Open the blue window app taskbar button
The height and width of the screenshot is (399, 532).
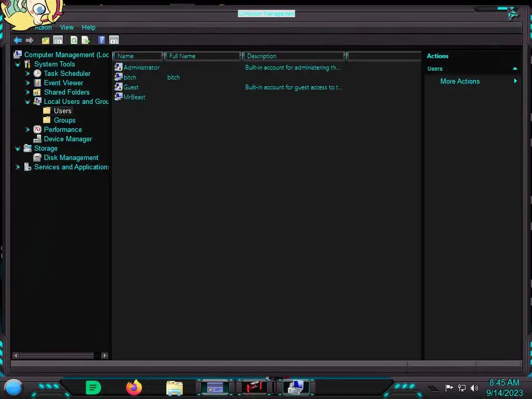(x=215, y=387)
